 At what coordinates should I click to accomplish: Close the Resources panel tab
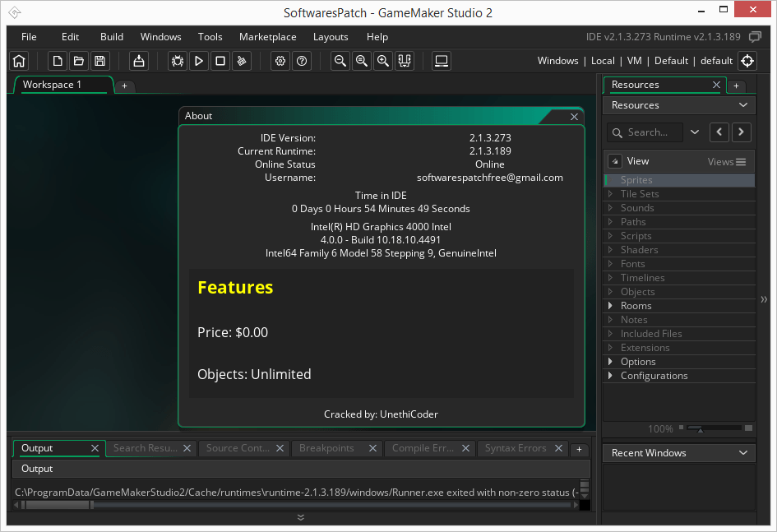tap(716, 85)
